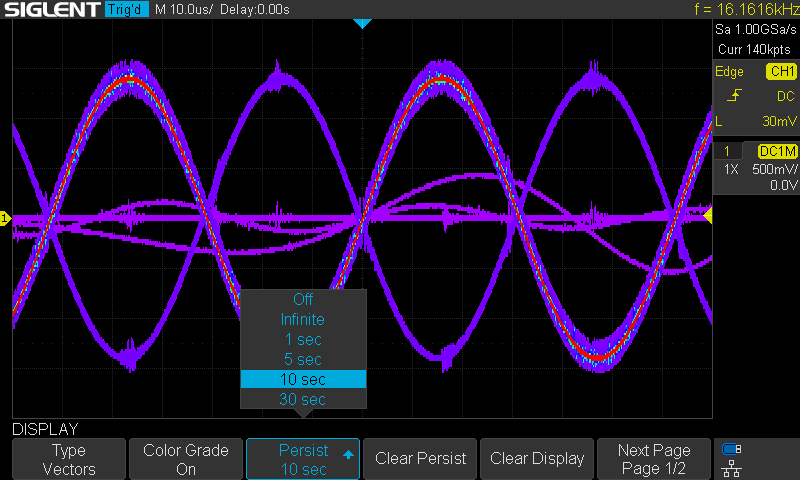
Task: Click the yellow trigger level arrow
Action: tap(708, 215)
